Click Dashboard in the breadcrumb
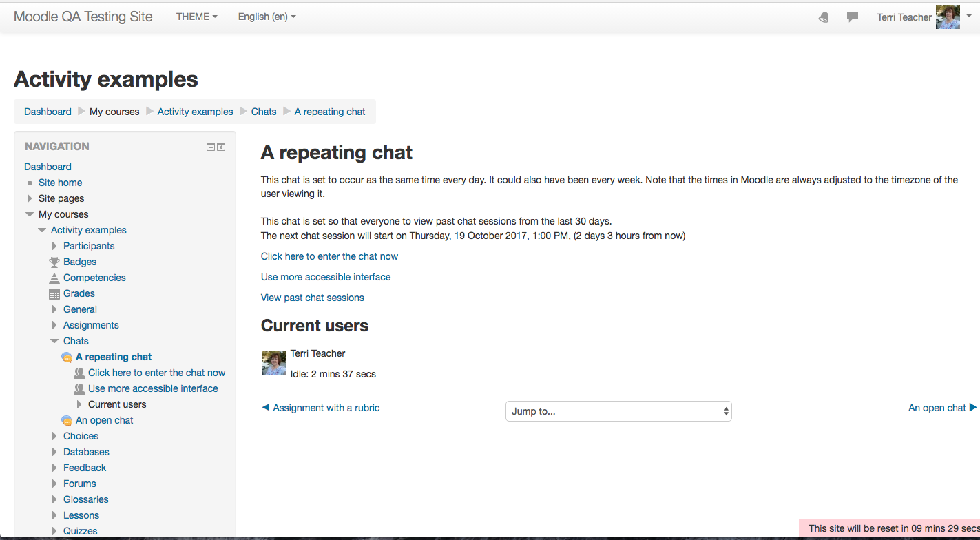Screen dimensions: 980x540 pos(48,112)
